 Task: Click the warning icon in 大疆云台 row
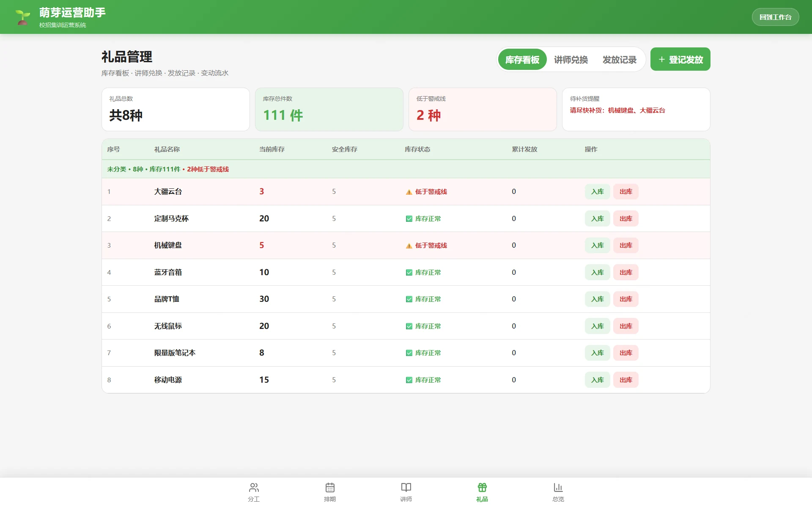pyautogui.click(x=409, y=192)
